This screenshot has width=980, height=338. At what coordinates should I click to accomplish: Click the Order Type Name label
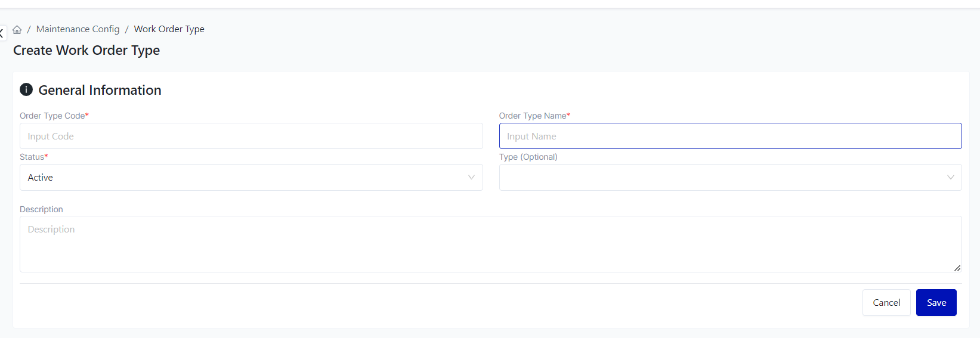click(533, 116)
